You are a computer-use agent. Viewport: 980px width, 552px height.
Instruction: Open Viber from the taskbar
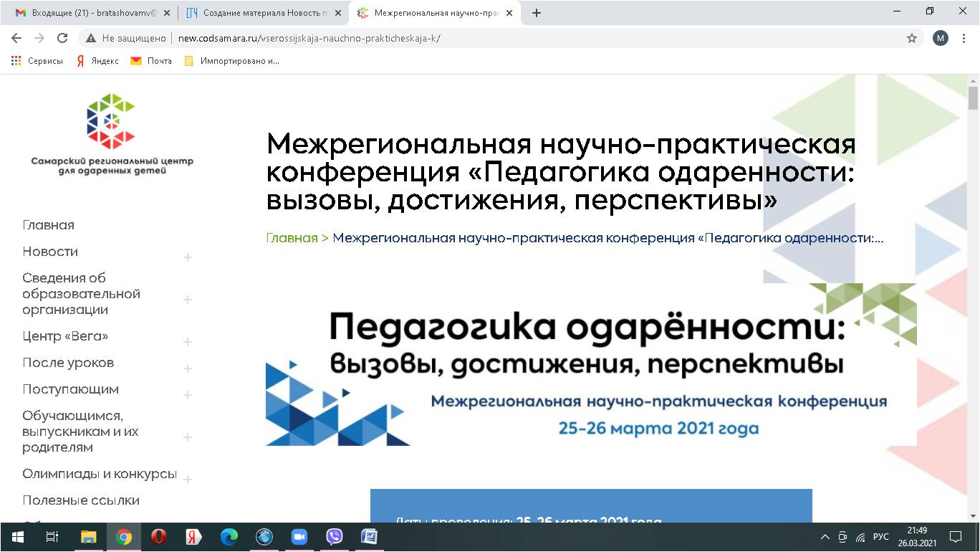pos(334,537)
